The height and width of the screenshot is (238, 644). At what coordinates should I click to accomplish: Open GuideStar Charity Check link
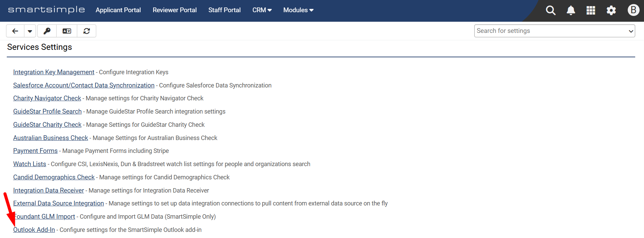pyautogui.click(x=47, y=125)
